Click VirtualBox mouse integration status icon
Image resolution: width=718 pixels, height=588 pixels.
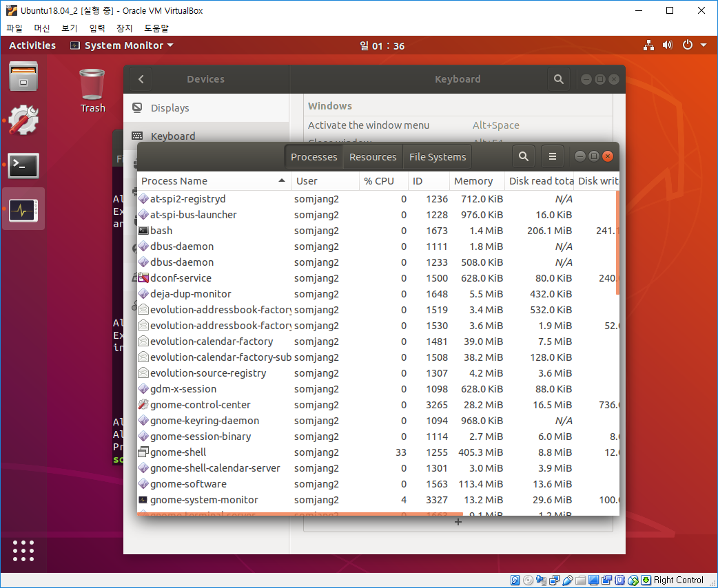pos(633,580)
